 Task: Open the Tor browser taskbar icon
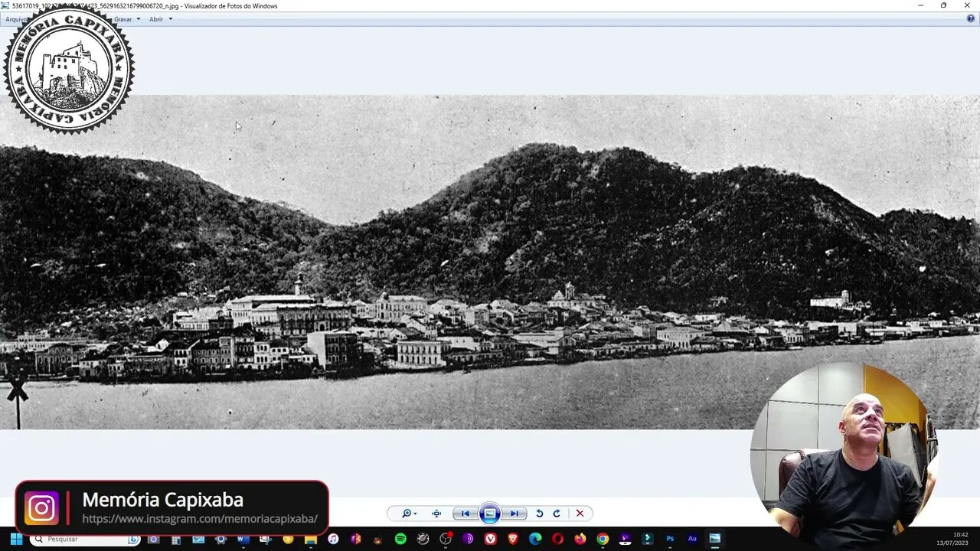coord(468,539)
